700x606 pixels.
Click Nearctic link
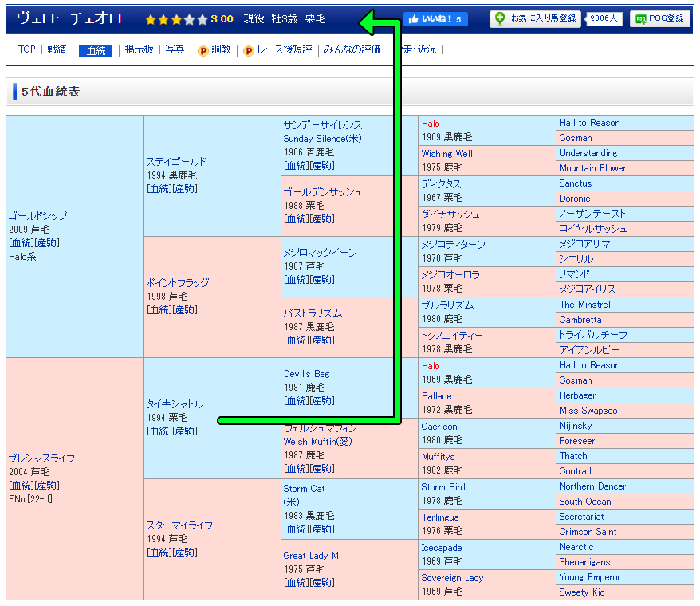coord(576,547)
